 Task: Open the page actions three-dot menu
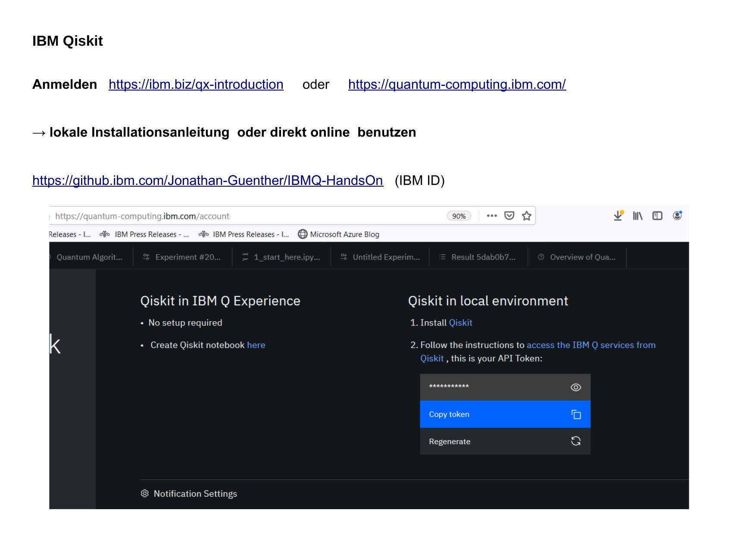coord(492,216)
